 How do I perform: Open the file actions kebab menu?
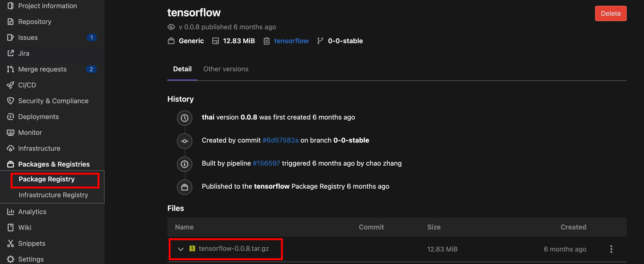coord(611,249)
